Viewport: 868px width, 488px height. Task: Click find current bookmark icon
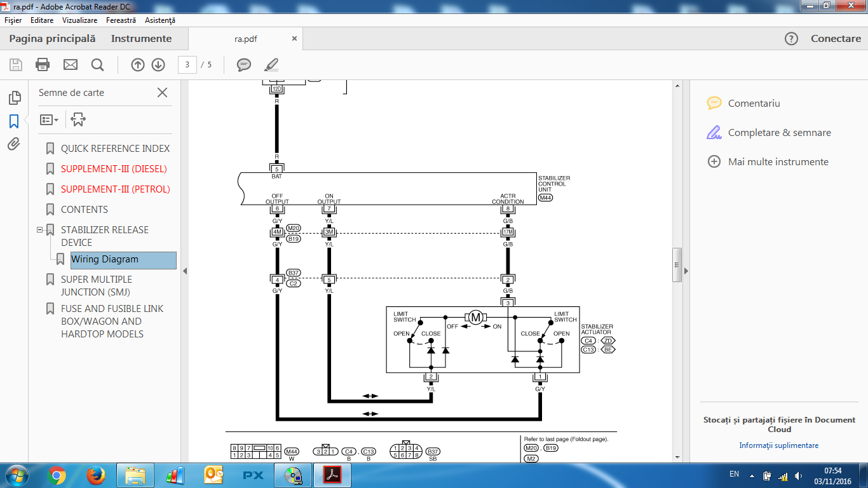click(78, 119)
